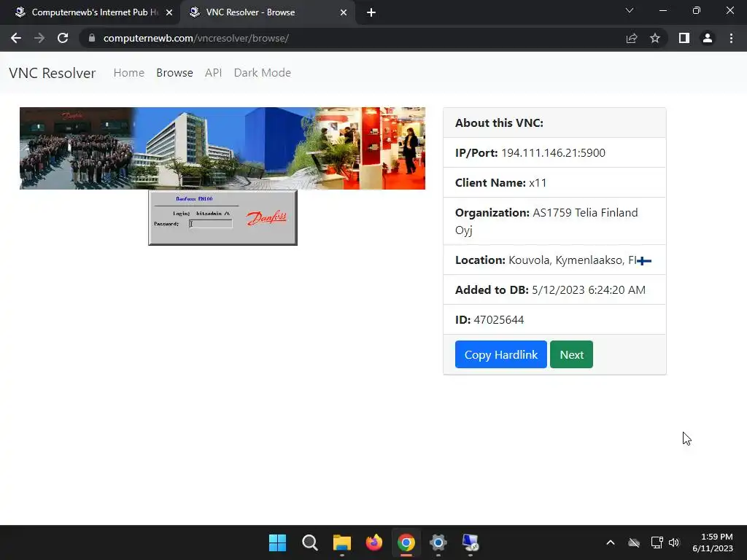This screenshot has width=747, height=560.
Task: Expand the tab search chevron
Action: pyautogui.click(x=630, y=10)
